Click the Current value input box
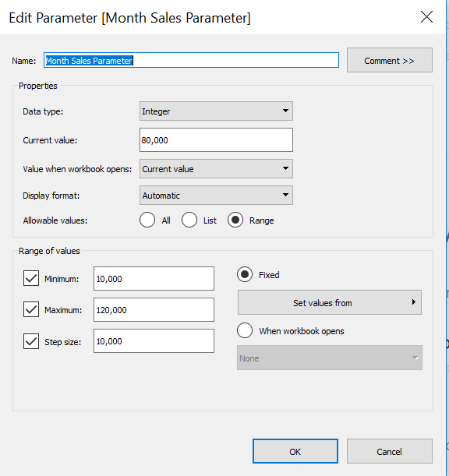Viewport: 449px width, 476px height. click(216, 140)
